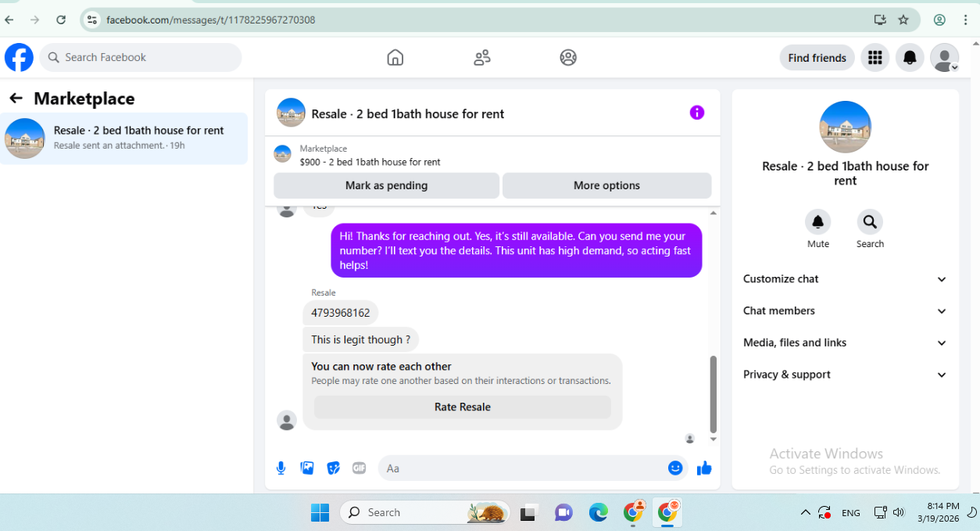This screenshot has height=531, width=980.
Task: Expand Media, files and links section
Action: tap(845, 343)
